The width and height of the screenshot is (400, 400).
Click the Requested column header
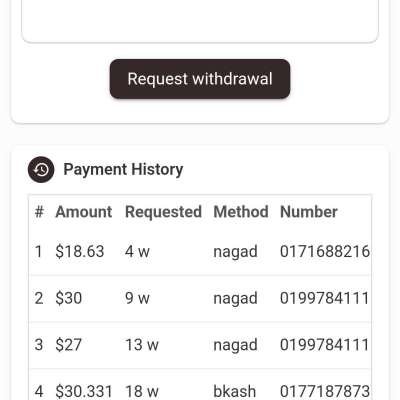[x=163, y=212]
